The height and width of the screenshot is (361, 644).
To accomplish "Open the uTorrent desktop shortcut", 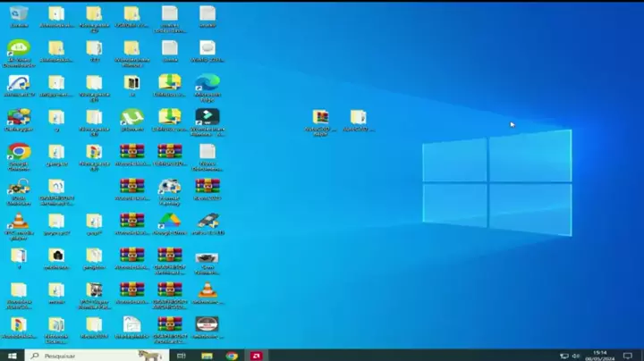I will [131, 117].
